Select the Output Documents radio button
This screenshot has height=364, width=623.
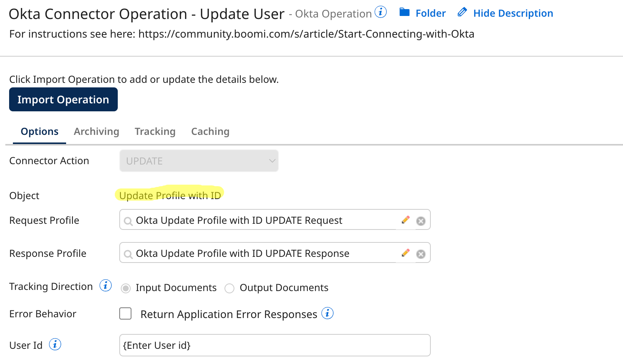pos(229,288)
